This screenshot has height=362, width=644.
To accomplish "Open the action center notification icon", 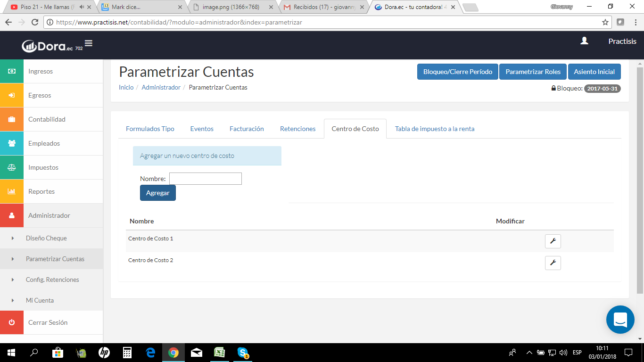I will 628,353.
